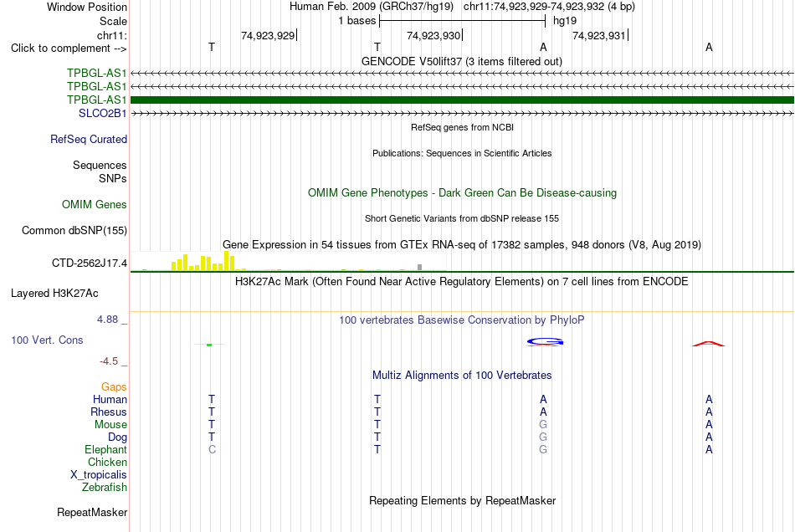Click the gray bar in GTEx chart
Screen dimensions: 795x532
pyautogui.click(x=419, y=267)
